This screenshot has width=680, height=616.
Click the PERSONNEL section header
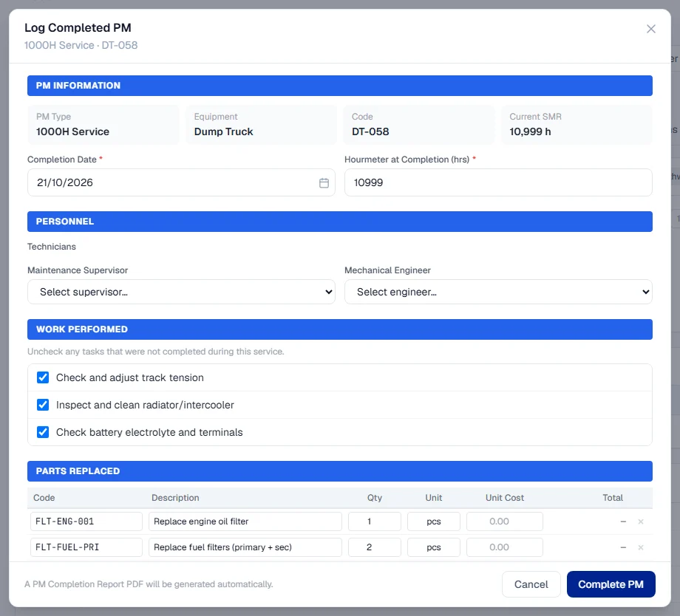click(340, 222)
